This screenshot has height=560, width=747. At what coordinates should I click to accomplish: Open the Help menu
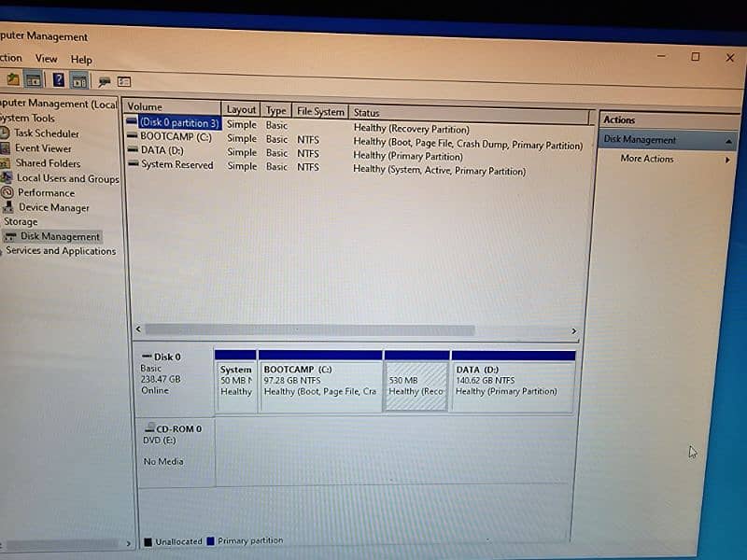[81, 60]
